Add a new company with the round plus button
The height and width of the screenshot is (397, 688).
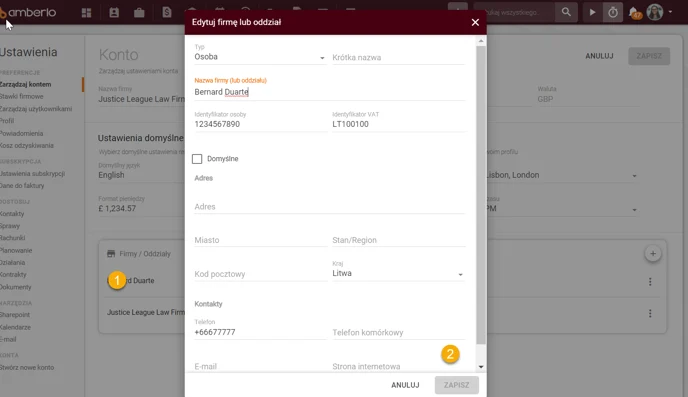pos(653,254)
